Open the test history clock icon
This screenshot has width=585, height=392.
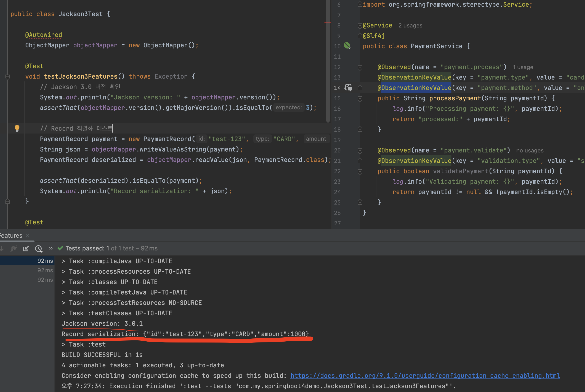[x=39, y=248]
